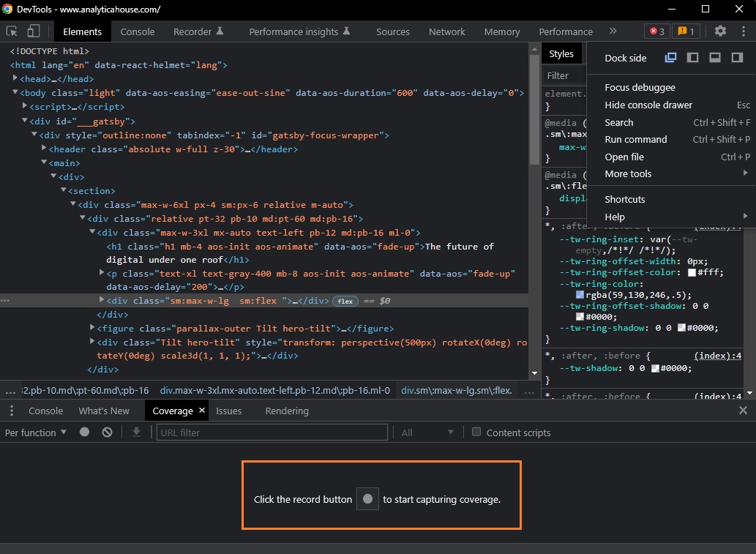
Task: Open the Network panel tab
Action: point(447,31)
